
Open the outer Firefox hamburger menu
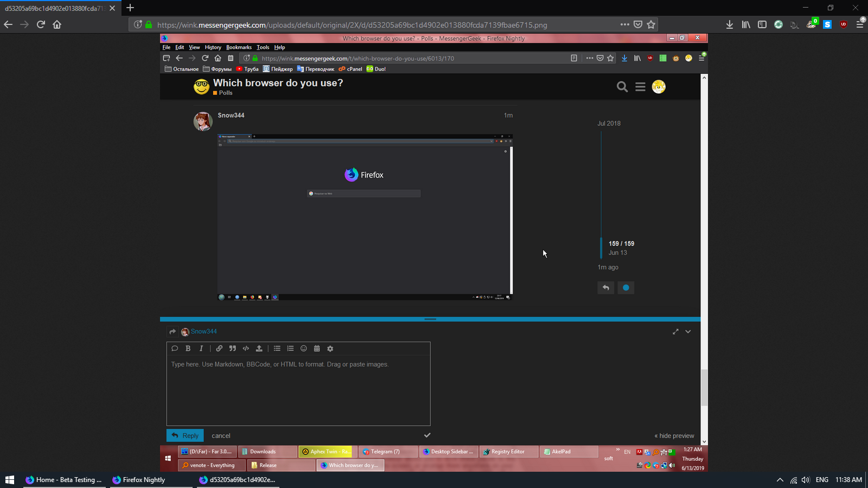point(860,24)
